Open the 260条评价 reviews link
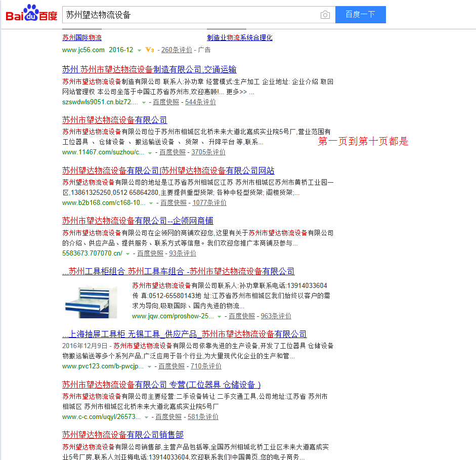 [x=177, y=50]
